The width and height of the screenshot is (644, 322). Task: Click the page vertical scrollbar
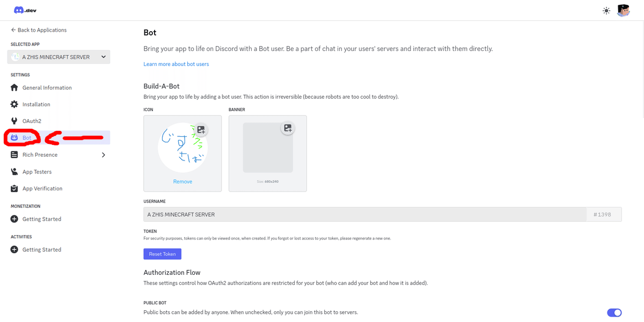tap(642, 70)
